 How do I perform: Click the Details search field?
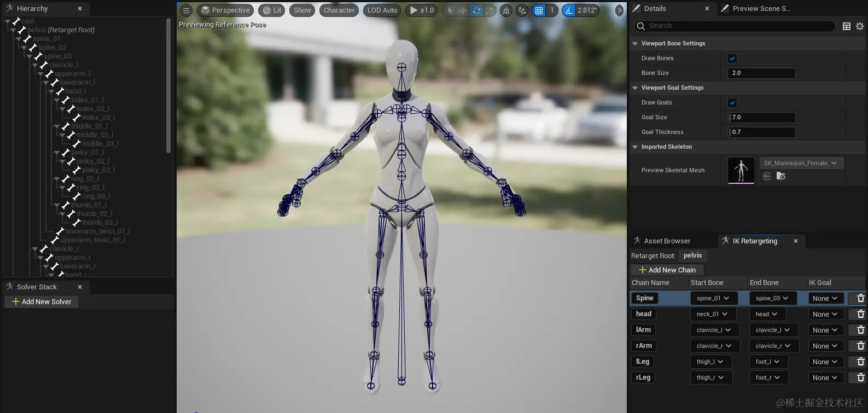coord(735,26)
